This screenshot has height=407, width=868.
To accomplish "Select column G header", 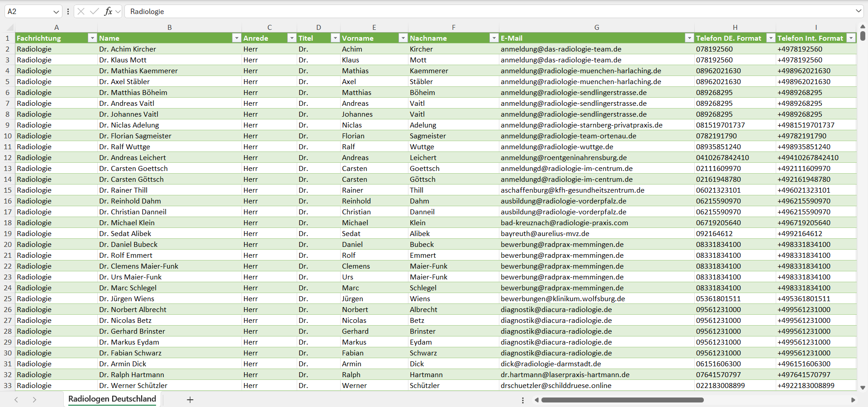I will tap(596, 27).
